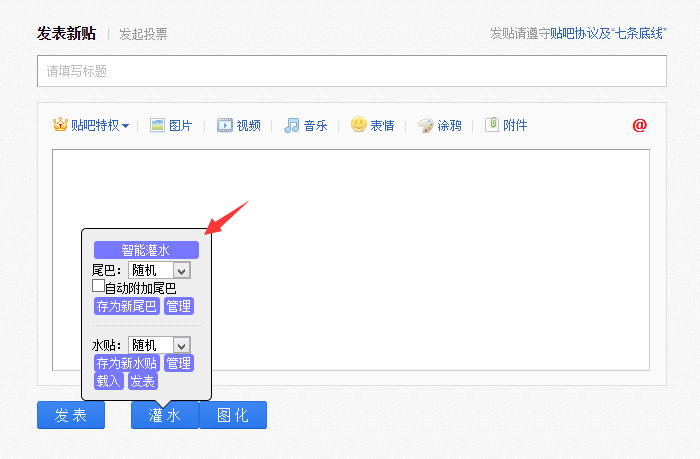The height and width of the screenshot is (459, 700).
Task: Select the 发表新贴 tab
Action: pos(66,33)
